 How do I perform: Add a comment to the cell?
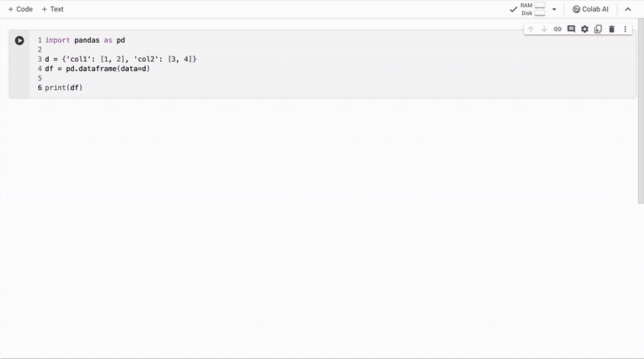pyautogui.click(x=571, y=29)
